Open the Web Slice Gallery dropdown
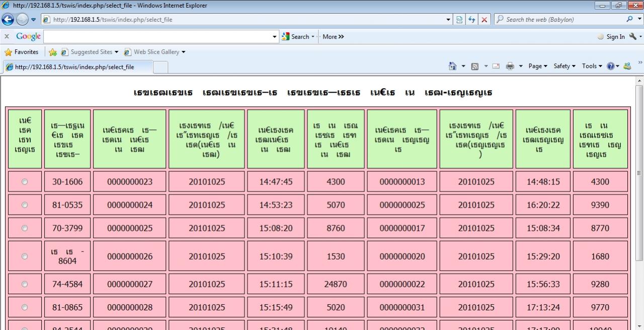 pos(183,52)
